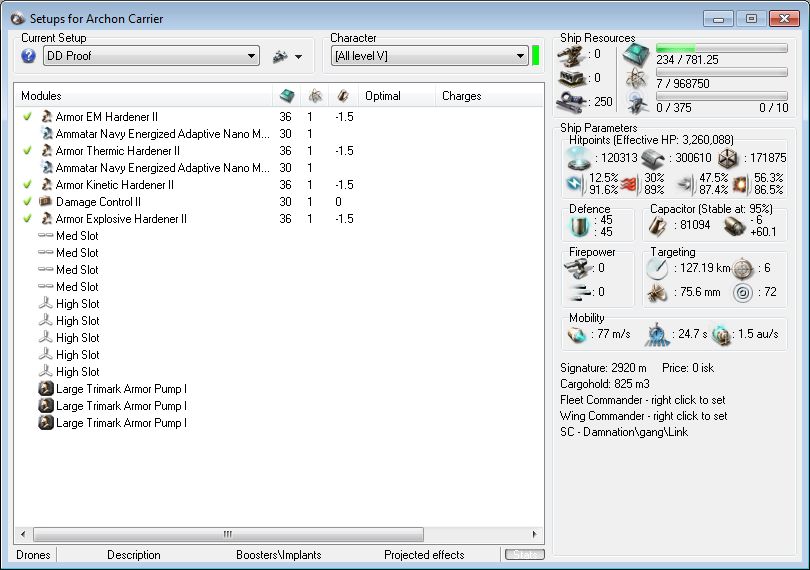This screenshot has height=570, width=810.
Task: Click the horizontal scrollbar thumb
Action: [x=228, y=534]
